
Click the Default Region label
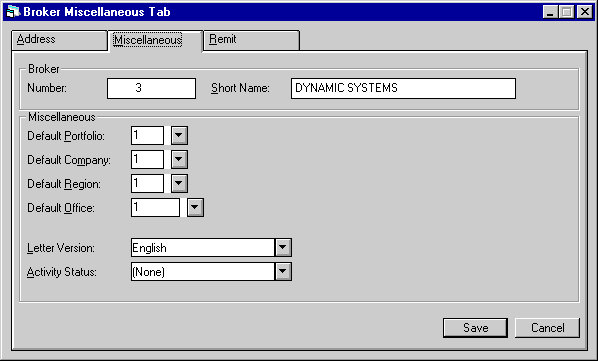tap(64, 184)
